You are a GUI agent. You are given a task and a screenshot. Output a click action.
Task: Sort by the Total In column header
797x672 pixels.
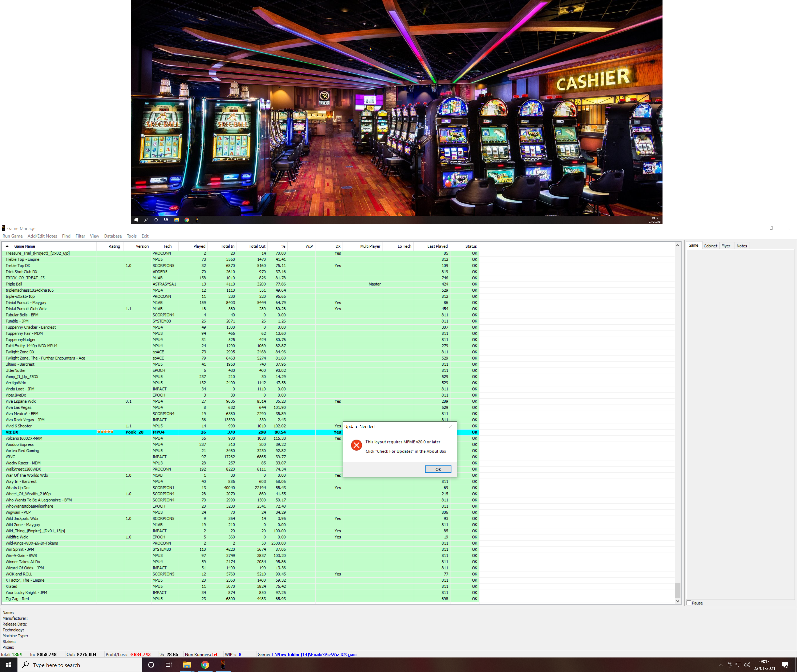click(x=222, y=246)
